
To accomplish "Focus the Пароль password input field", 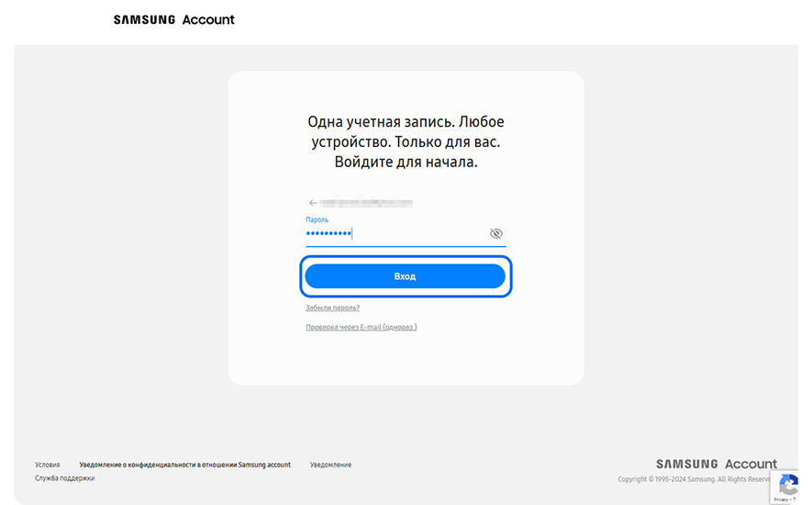I will click(x=395, y=235).
